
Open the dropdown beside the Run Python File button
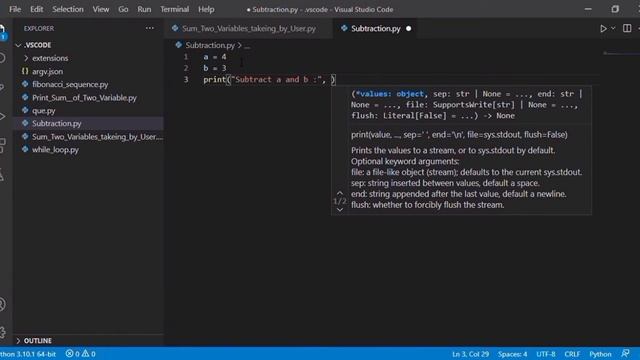point(613,29)
